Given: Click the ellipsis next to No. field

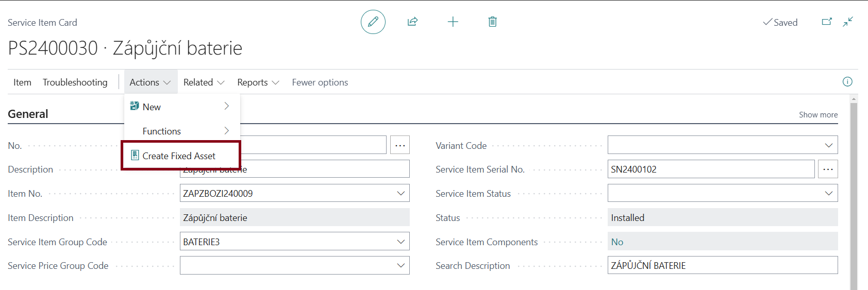Looking at the screenshot, I should coord(400,145).
